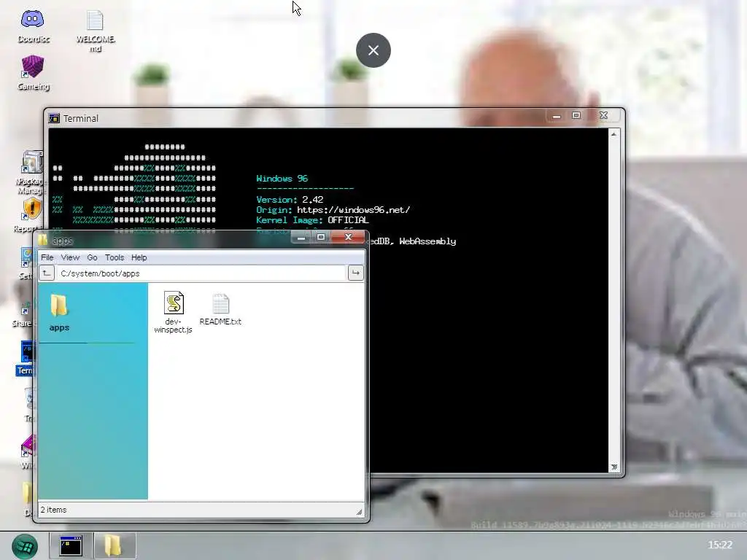The height and width of the screenshot is (560, 747).
Task: Close the Terminal window
Action: [x=603, y=116]
